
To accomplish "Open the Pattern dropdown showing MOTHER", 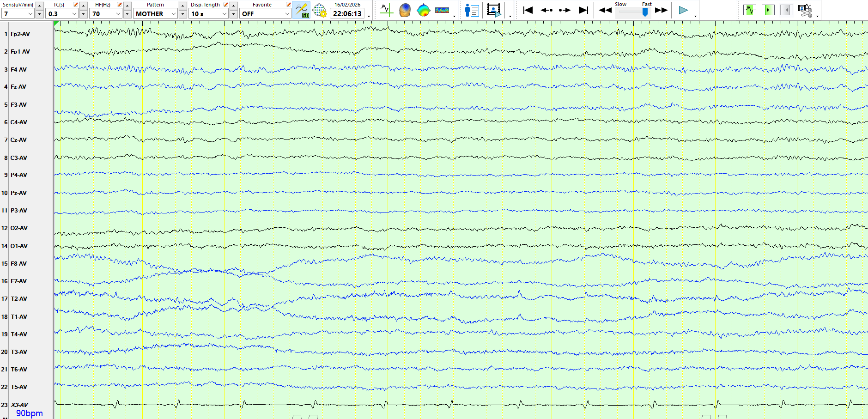I will pos(173,14).
